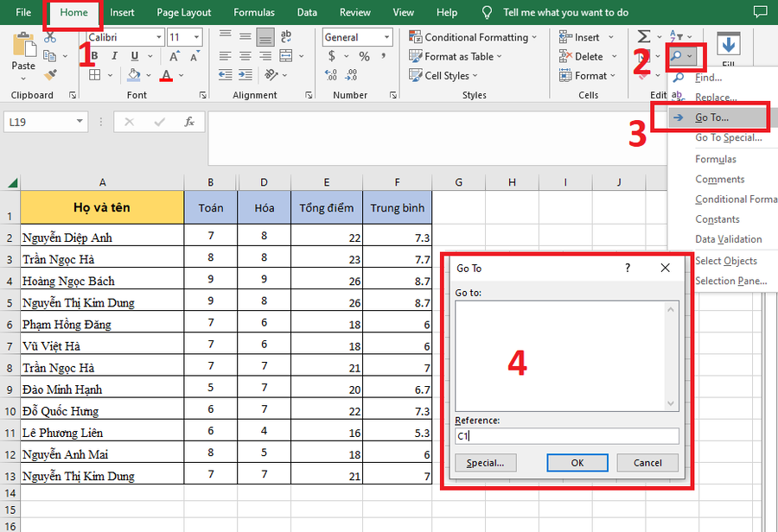Click the Top Align icon

[x=226, y=35]
